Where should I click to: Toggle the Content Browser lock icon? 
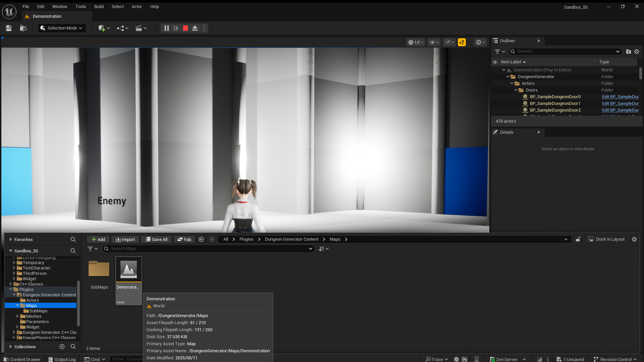(x=578, y=239)
